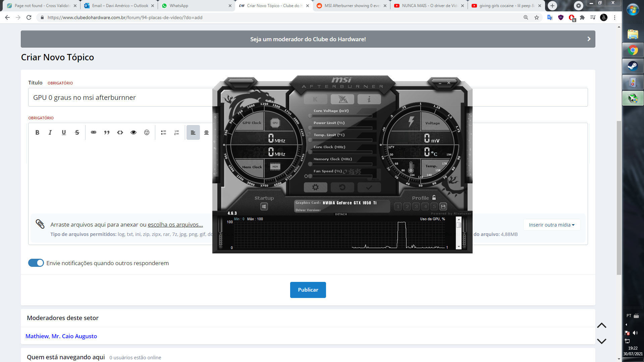644x362 pixels.
Task: Select Afterburner profile slot 5
Action: (434, 206)
